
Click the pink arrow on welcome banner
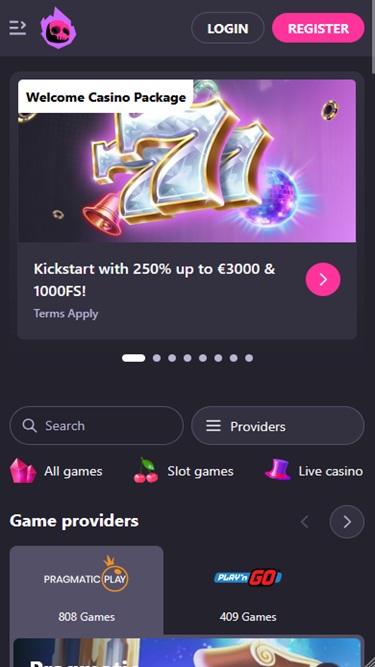(x=323, y=279)
